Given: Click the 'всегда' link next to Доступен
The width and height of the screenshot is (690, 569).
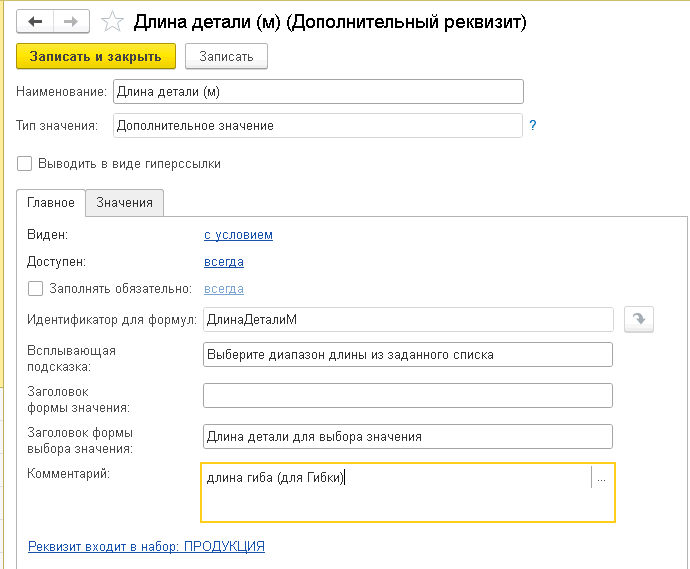Looking at the screenshot, I should point(224,262).
